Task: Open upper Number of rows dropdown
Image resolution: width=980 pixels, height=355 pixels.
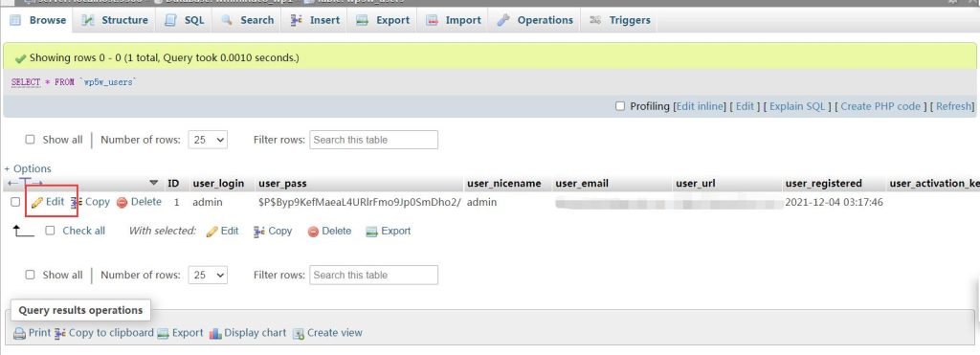Action: [x=208, y=140]
